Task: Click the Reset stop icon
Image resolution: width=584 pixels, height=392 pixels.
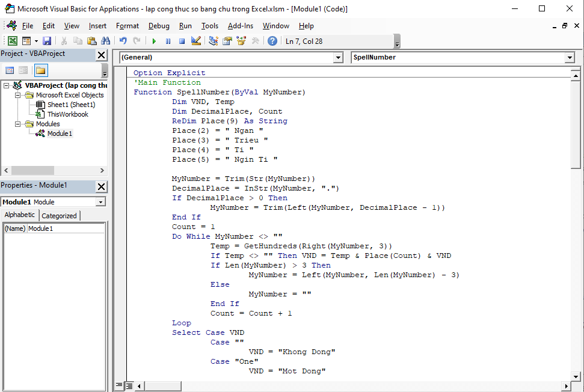Action: (182, 41)
